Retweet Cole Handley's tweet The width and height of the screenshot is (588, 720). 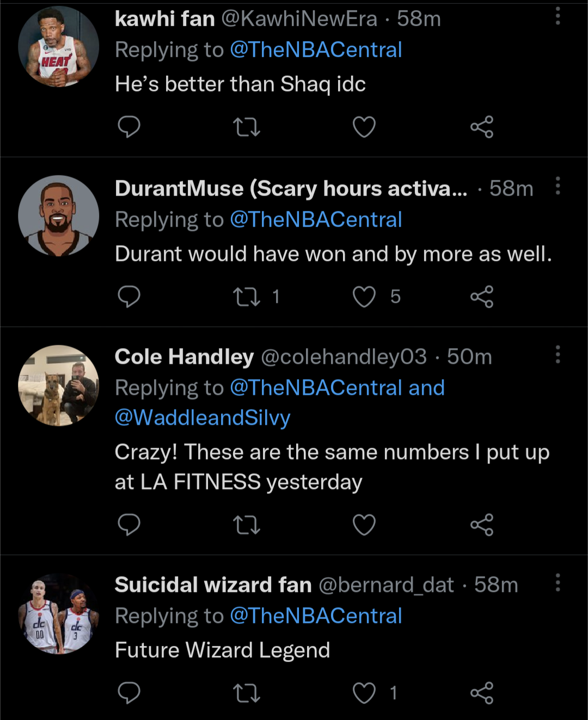tap(246, 525)
